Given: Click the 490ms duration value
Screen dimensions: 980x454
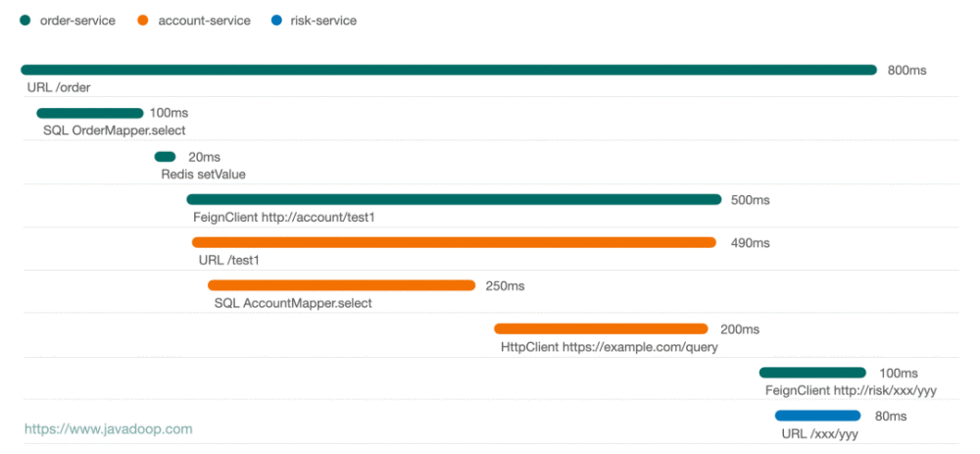Looking at the screenshot, I should (750, 243).
